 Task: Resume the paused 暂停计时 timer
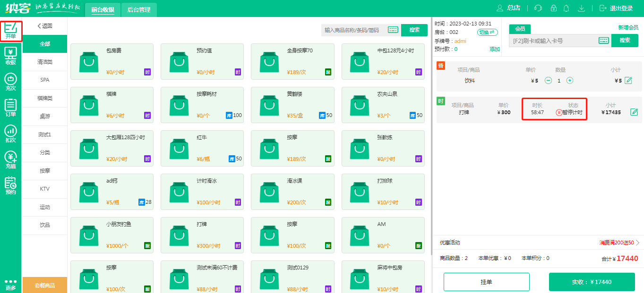pos(559,112)
